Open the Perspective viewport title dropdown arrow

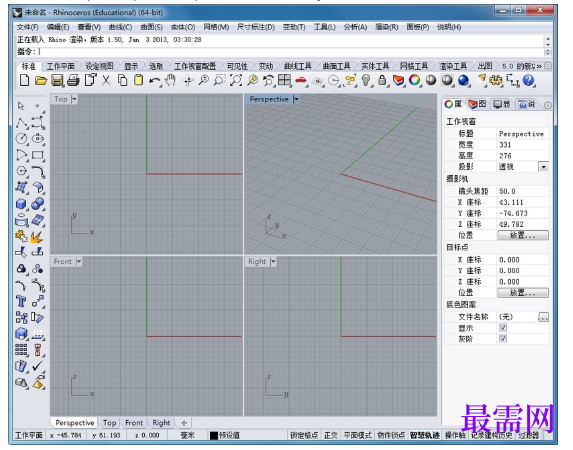point(296,99)
